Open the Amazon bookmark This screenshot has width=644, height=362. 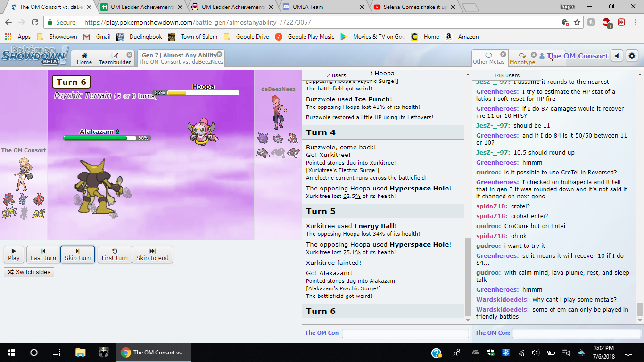(x=462, y=37)
